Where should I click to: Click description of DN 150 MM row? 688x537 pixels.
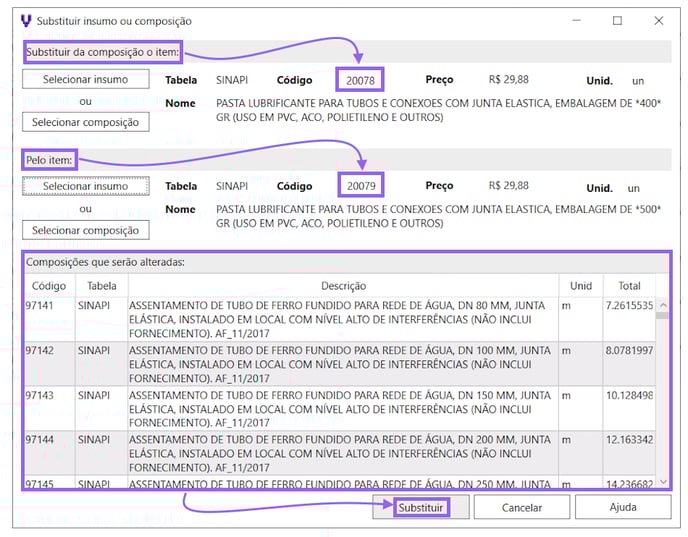tap(340, 409)
